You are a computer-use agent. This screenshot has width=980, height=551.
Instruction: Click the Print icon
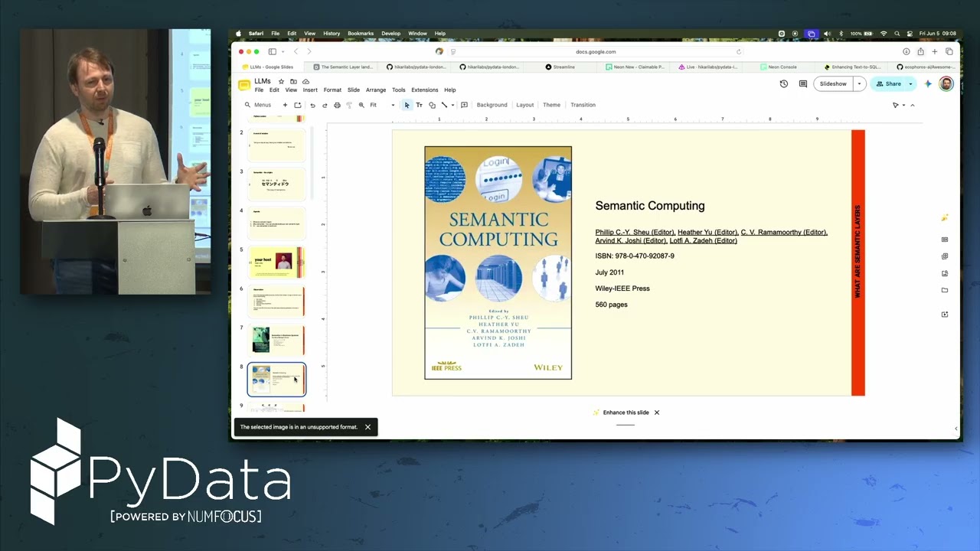pos(337,105)
